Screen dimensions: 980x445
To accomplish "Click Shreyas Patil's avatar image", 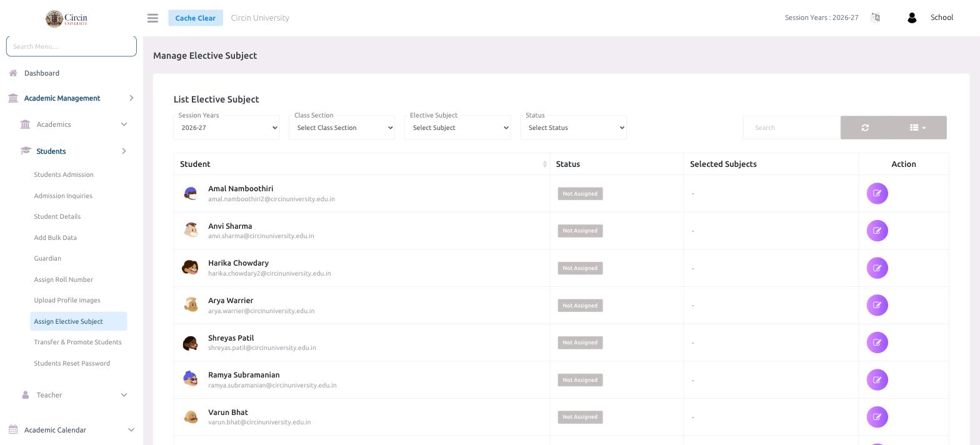I will point(191,342).
